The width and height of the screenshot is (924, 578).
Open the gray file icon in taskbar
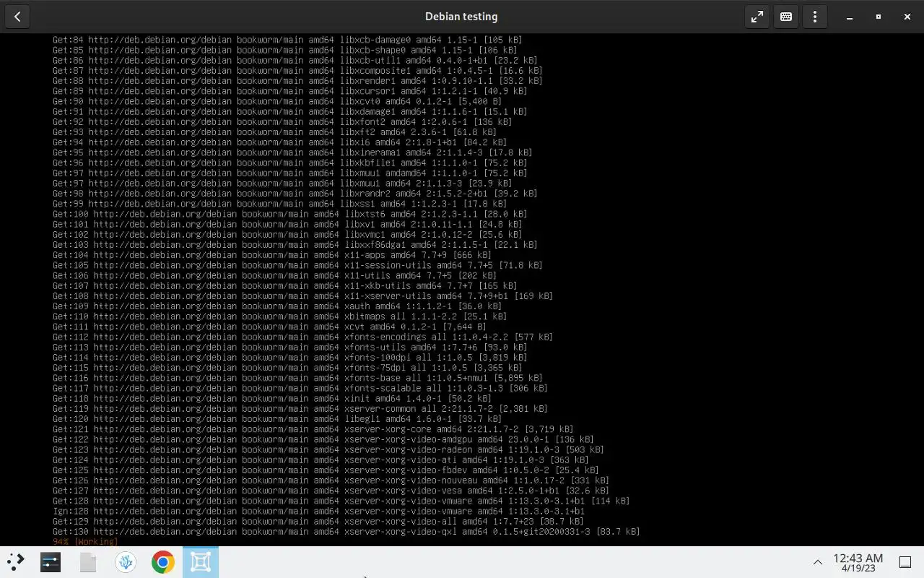coord(88,561)
